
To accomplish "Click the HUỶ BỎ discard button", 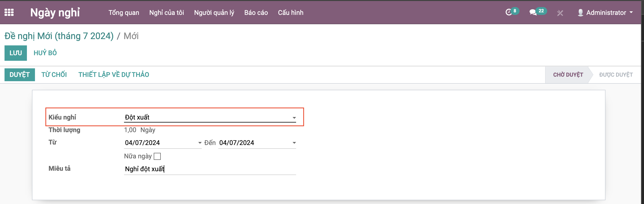I will point(45,53).
